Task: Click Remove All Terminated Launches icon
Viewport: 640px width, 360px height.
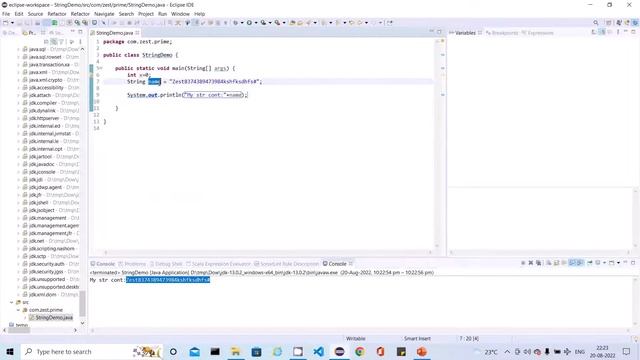Action: pos(538,263)
